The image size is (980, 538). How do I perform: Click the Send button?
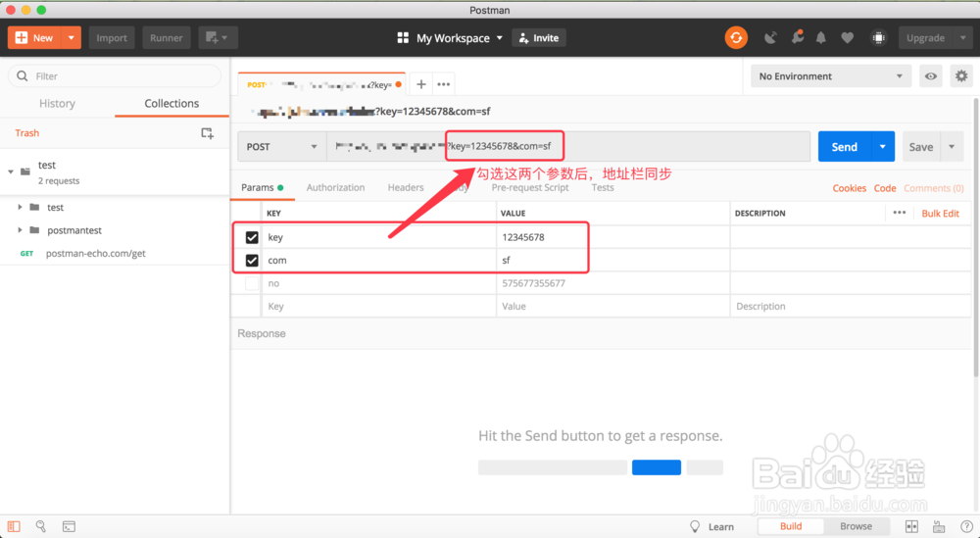point(845,147)
